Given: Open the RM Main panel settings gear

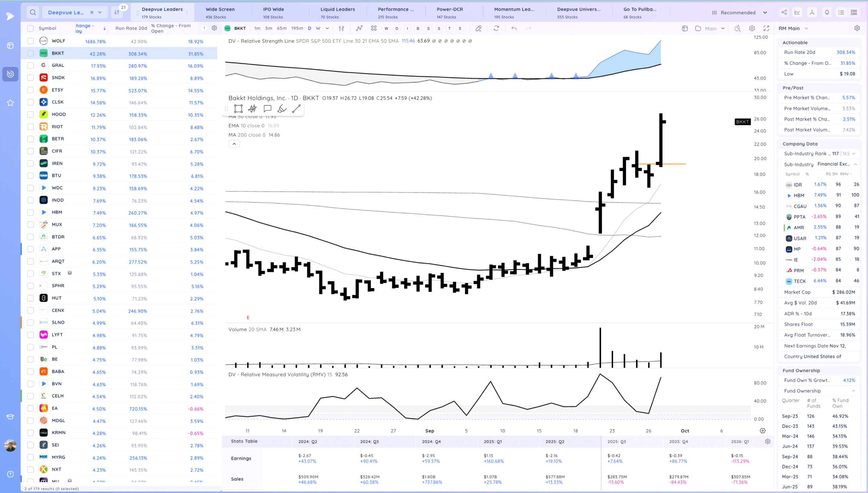Looking at the screenshot, I should coord(857,28).
